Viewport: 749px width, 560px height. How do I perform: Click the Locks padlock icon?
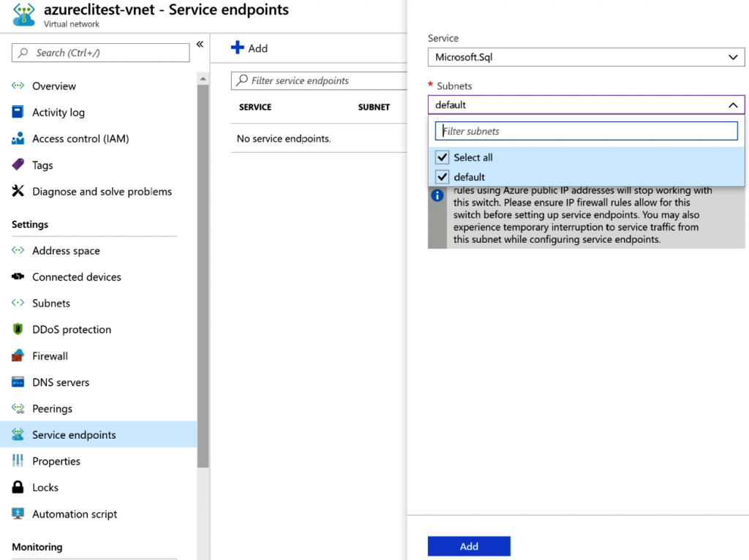(x=18, y=488)
